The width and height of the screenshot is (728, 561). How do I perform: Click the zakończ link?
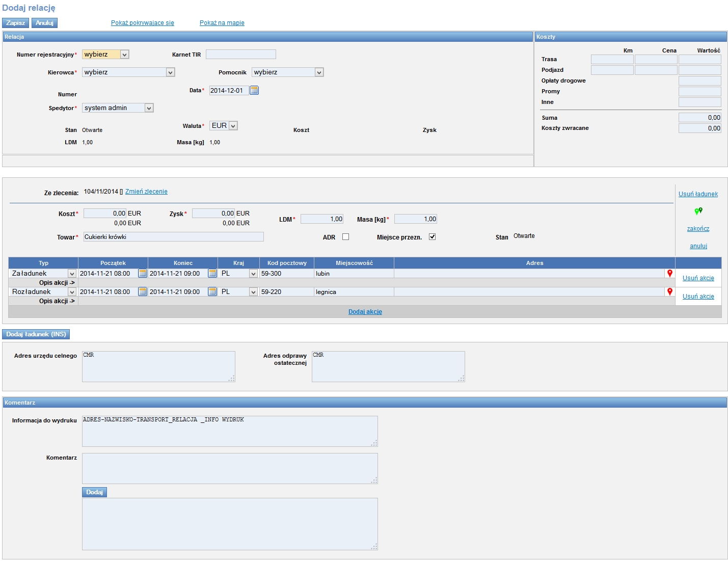(698, 229)
